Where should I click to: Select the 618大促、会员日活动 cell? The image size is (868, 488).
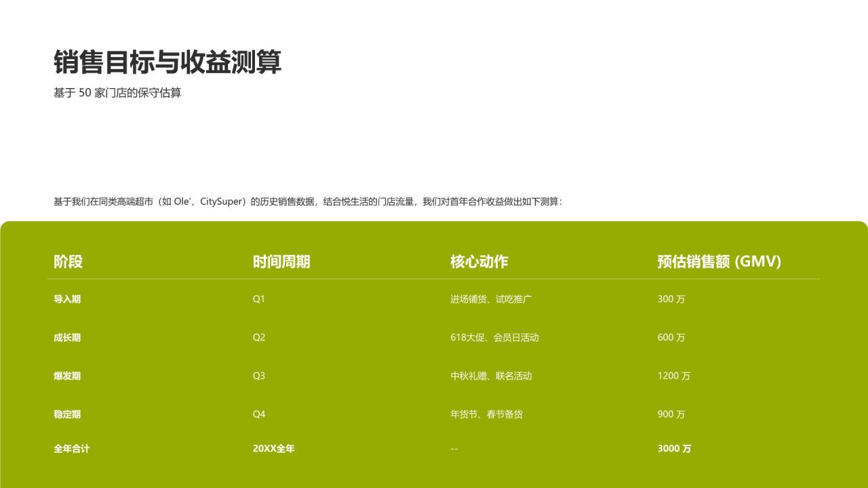(494, 338)
